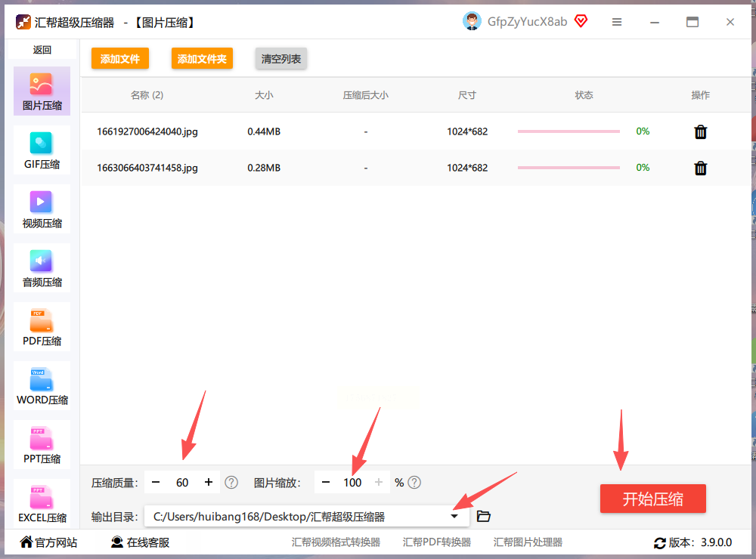
Task: Click the username GfpZyYucX8ab
Action: tap(527, 22)
